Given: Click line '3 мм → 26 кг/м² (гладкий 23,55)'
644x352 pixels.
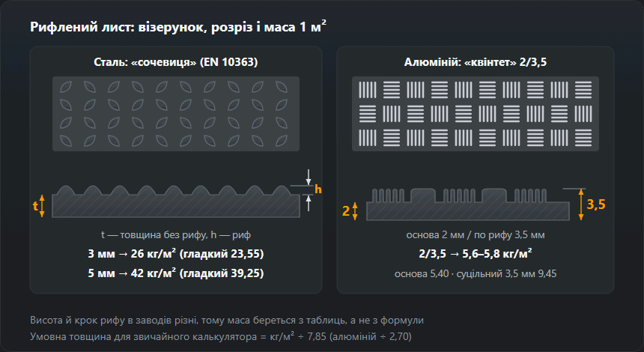Looking at the screenshot, I should 176,253.
